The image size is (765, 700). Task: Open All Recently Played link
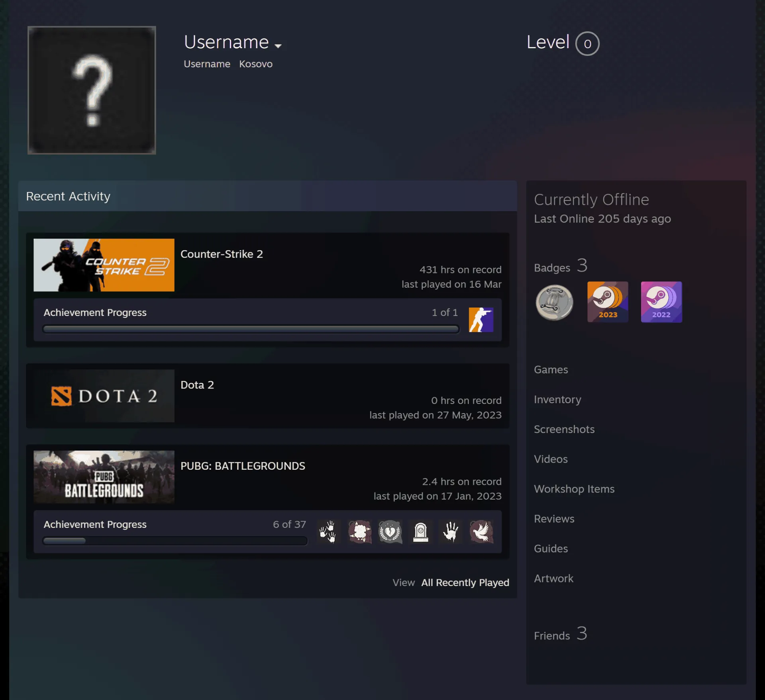click(x=465, y=582)
